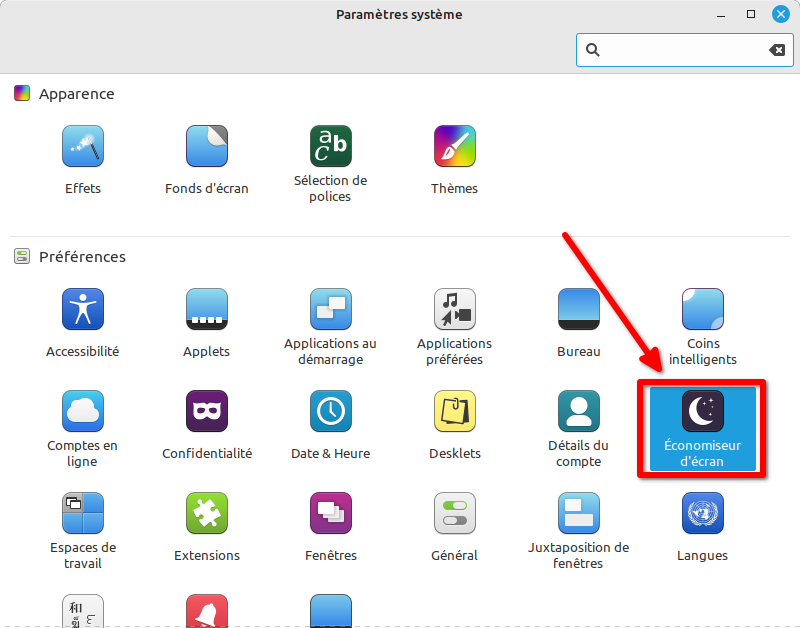
Task: Open Fonds d'écran wallpaper settings
Action: pos(207,147)
